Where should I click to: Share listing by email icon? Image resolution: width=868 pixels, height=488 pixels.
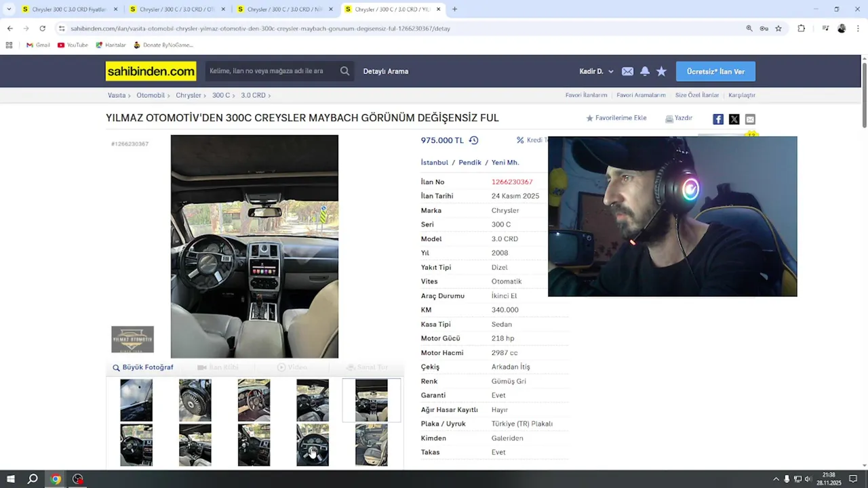point(750,119)
